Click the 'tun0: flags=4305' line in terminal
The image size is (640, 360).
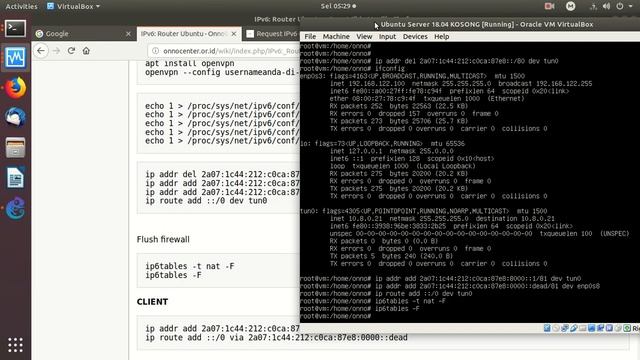click(423, 211)
